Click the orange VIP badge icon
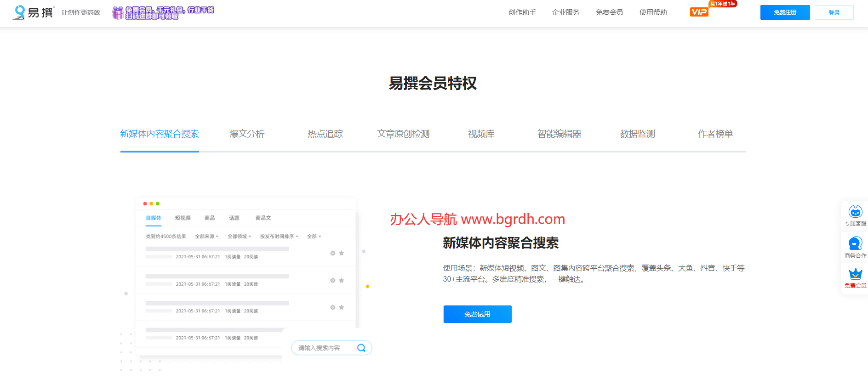Viewport: 868px width, 390px height. pyautogui.click(x=699, y=12)
